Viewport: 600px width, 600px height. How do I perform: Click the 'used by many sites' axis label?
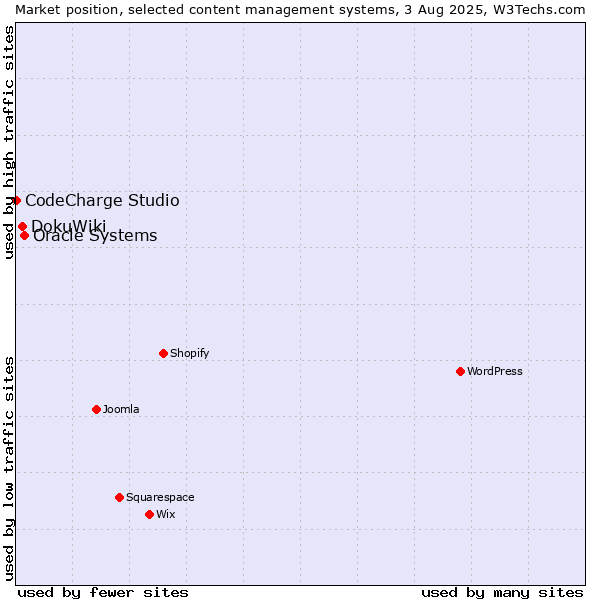point(502,593)
